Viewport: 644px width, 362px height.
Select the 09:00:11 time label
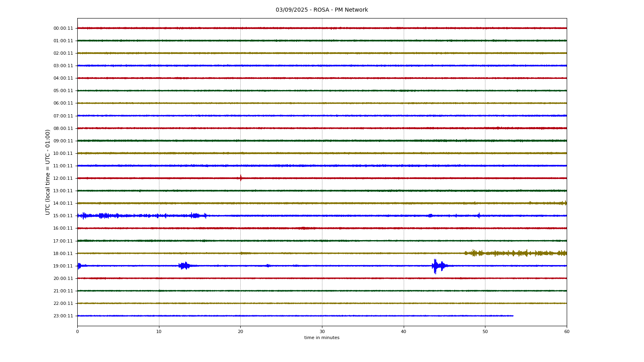click(x=63, y=141)
